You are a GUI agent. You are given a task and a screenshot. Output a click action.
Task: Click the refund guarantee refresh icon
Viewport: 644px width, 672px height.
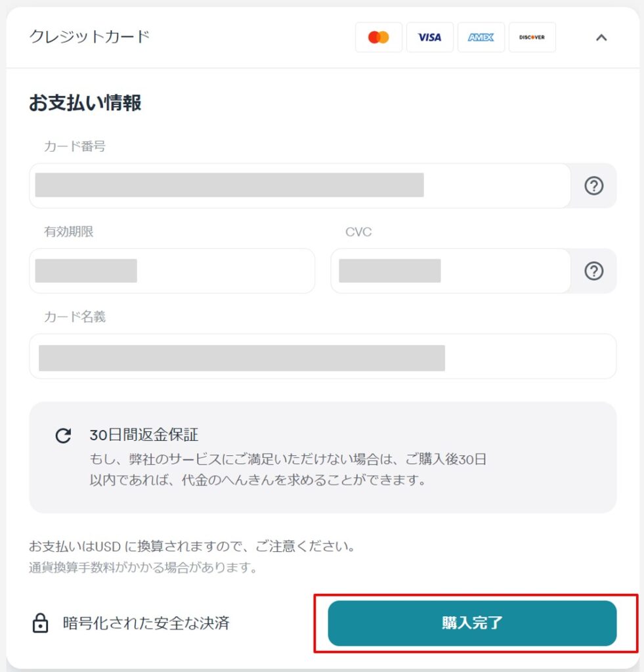point(62,434)
